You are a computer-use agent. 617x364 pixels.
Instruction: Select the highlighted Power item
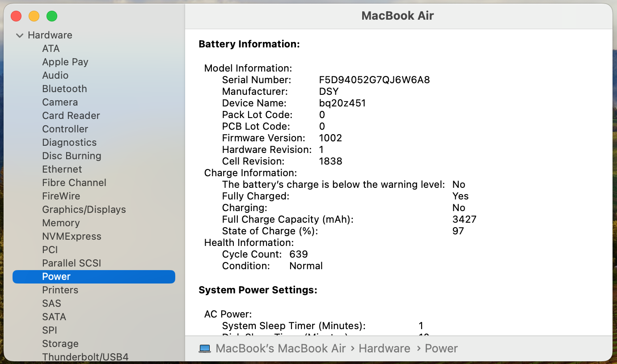pos(56,277)
